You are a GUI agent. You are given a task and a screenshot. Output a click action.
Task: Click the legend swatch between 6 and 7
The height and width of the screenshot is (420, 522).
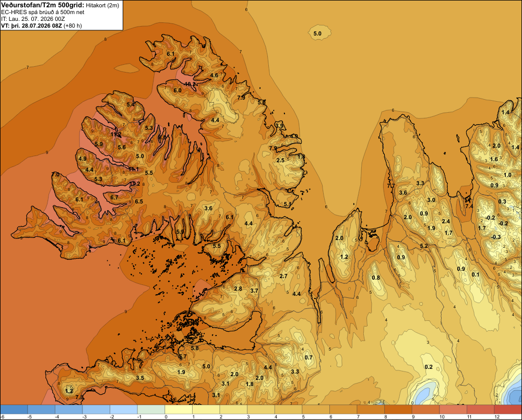[343, 410]
